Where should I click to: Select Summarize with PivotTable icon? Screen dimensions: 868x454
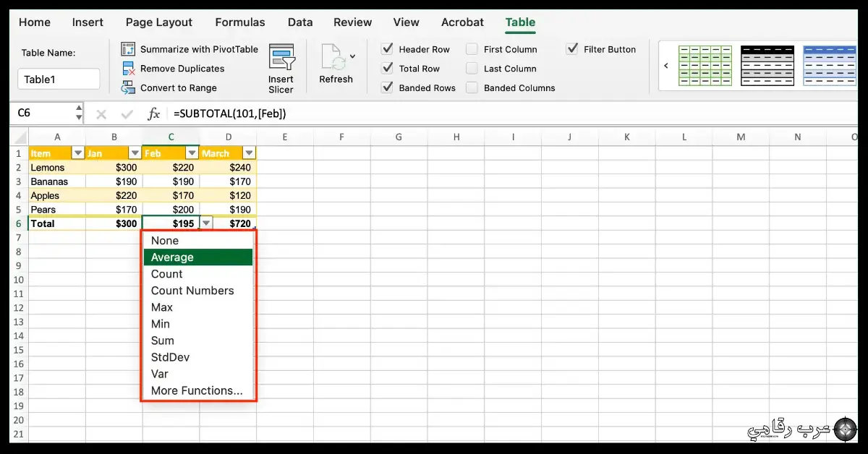(x=128, y=49)
